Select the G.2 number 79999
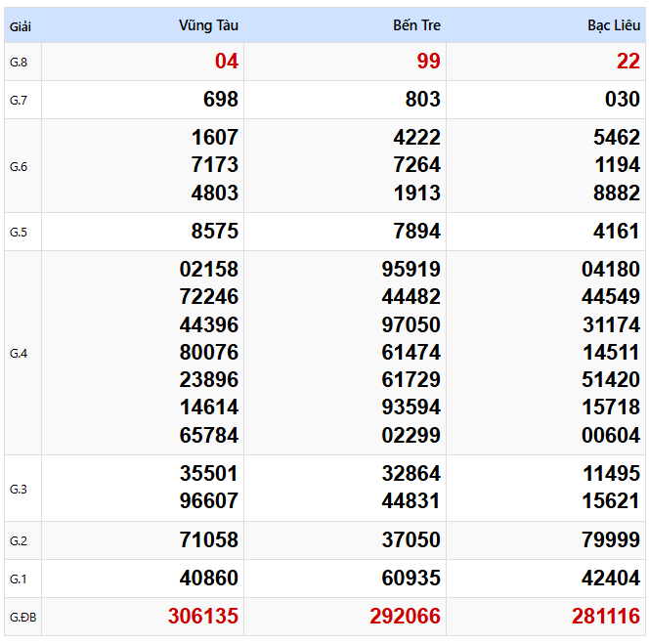The height and width of the screenshot is (644, 649). [611, 540]
